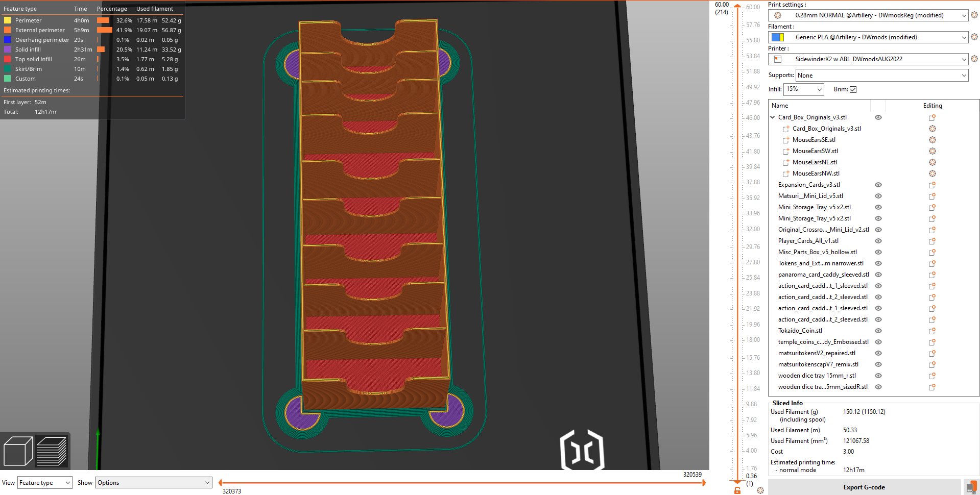Click the Export G-code button
Viewport: 980px width, 495px height.
pyautogui.click(x=864, y=487)
